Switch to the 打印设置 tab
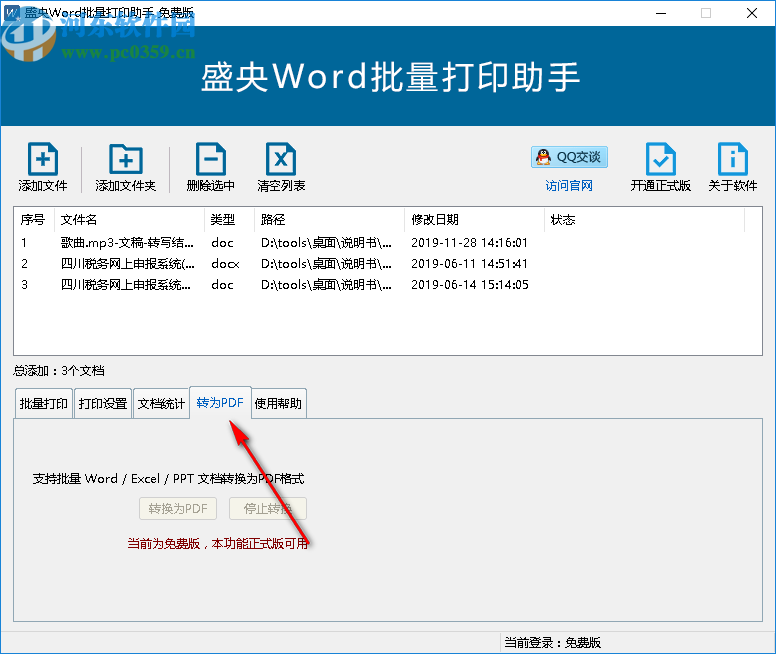The height and width of the screenshot is (654, 776). pyautogui.click(x=103, y=403)
